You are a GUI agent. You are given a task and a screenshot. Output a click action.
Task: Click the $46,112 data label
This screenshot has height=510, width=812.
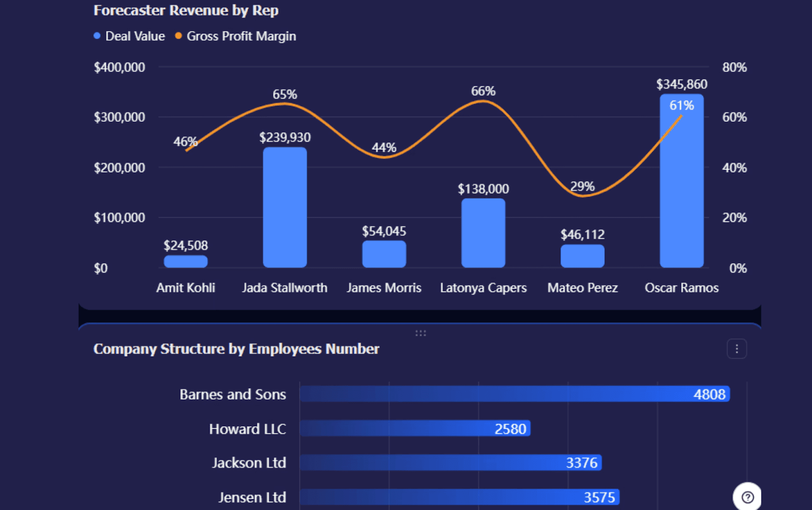(583, 235)
